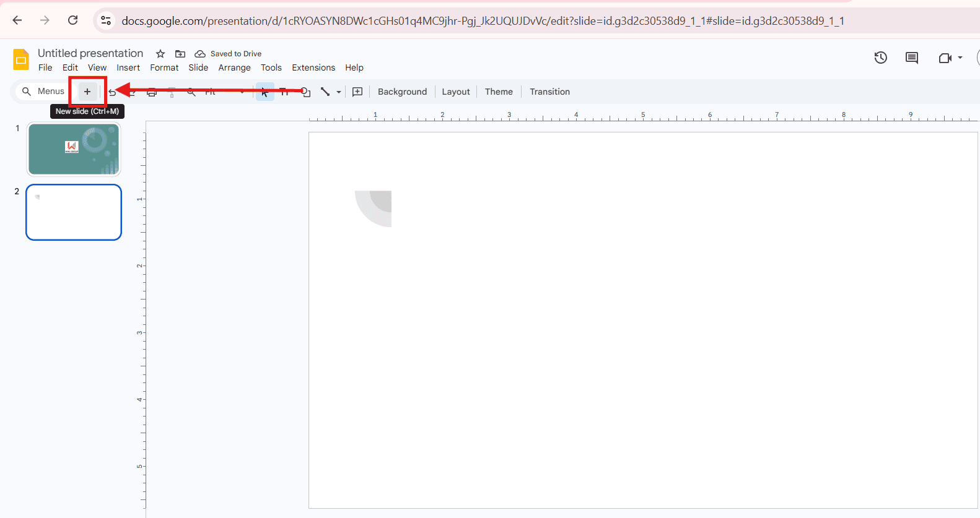Image resolution: width=980 pixels, height=518 pixels.
Task: Rename the Untitled presentation title
Action: point(90,53)
